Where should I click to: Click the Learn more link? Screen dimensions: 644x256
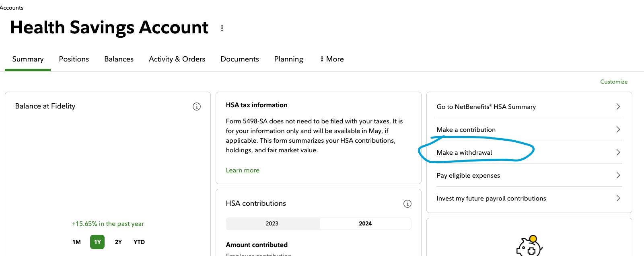coord(243,170)
